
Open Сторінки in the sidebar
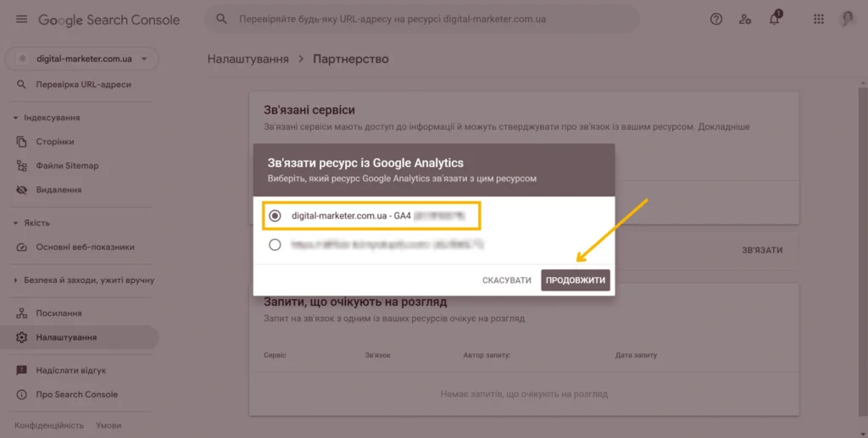click(55, 141)
